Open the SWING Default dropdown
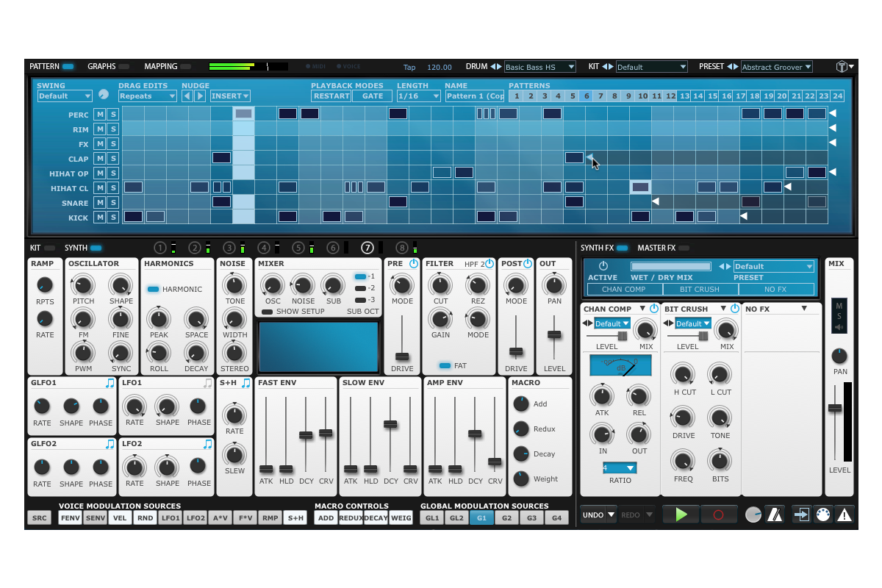 tap(65, 96)
